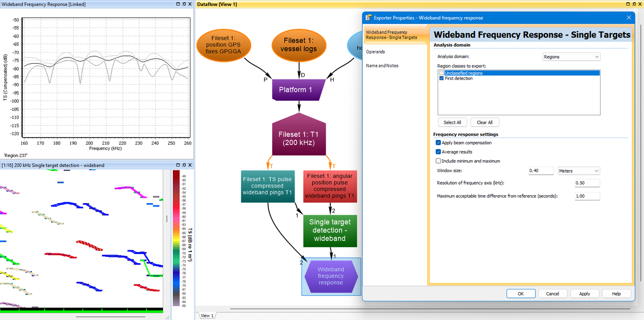Close the Dataflow View 1 window

click(x=639, y=4)
